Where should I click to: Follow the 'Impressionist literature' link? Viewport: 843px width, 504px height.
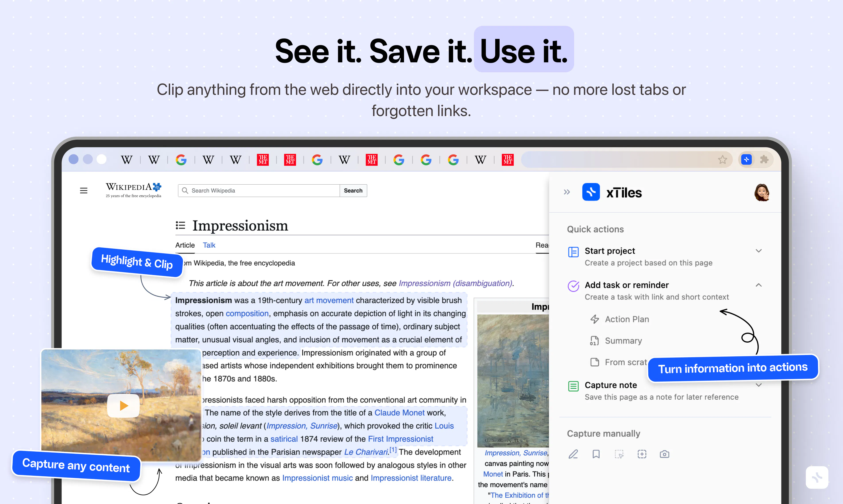click(411, 478)
